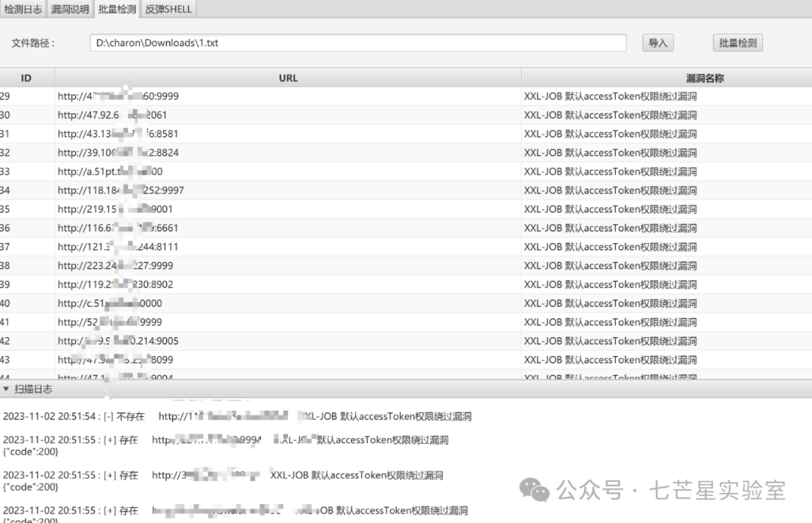Viewport: 812px width, 523px height.
Task: Click the 导入 button
Action: click(x=658, y=43)
